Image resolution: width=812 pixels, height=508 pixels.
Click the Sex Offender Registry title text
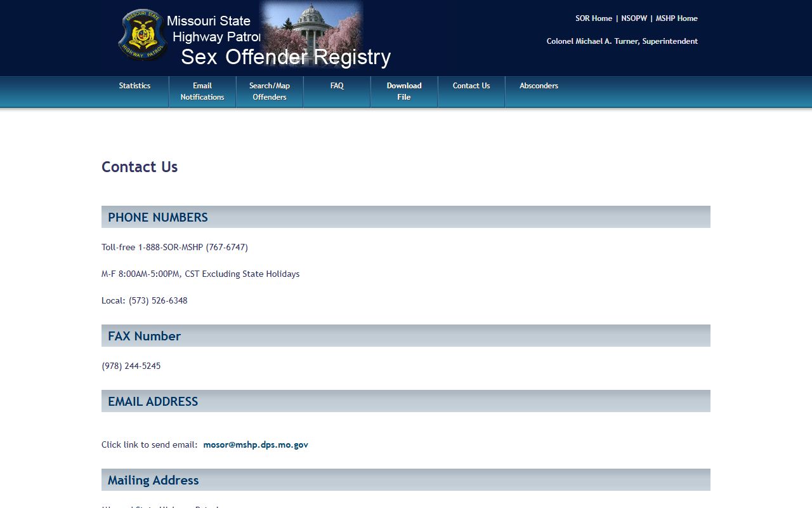285,57
